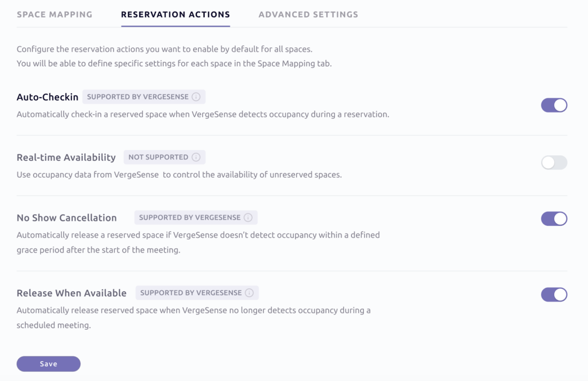Image resolution: width=588 pixels, height=381 pixels.
Task: Open info icon beside Not Supported badge
Action: coord(196,157)
